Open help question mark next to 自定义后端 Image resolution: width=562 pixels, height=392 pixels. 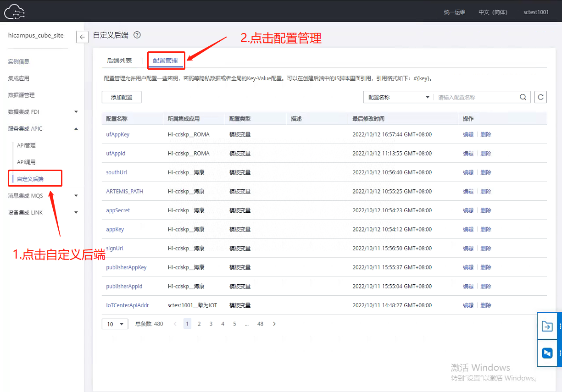pos(137,35)
